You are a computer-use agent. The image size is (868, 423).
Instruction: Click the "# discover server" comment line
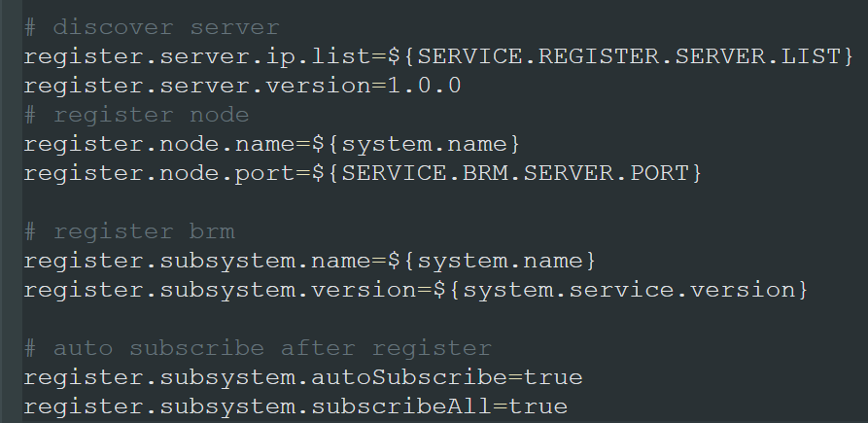coord(151,26)
